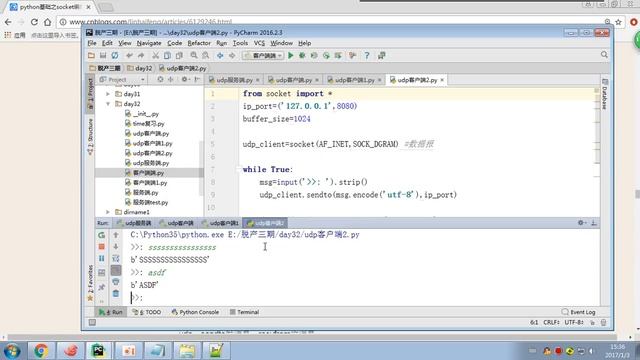Click the Copy toolbar icon
This screenshot has height=360, width=640.
167,56
